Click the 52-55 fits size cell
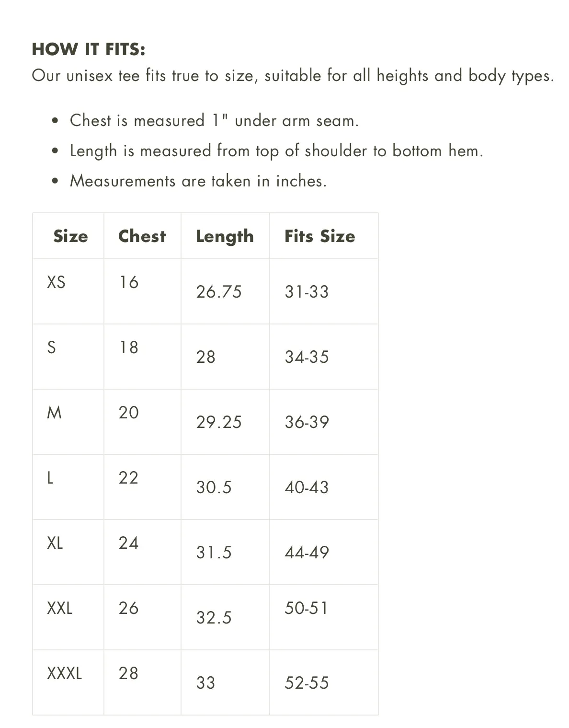 pyautogui.click(x=307, y=682)
